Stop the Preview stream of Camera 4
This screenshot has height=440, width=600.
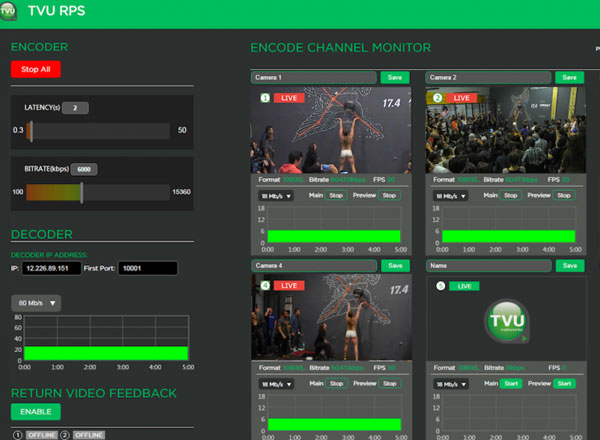pyautogui.click(x=390, y=383)
